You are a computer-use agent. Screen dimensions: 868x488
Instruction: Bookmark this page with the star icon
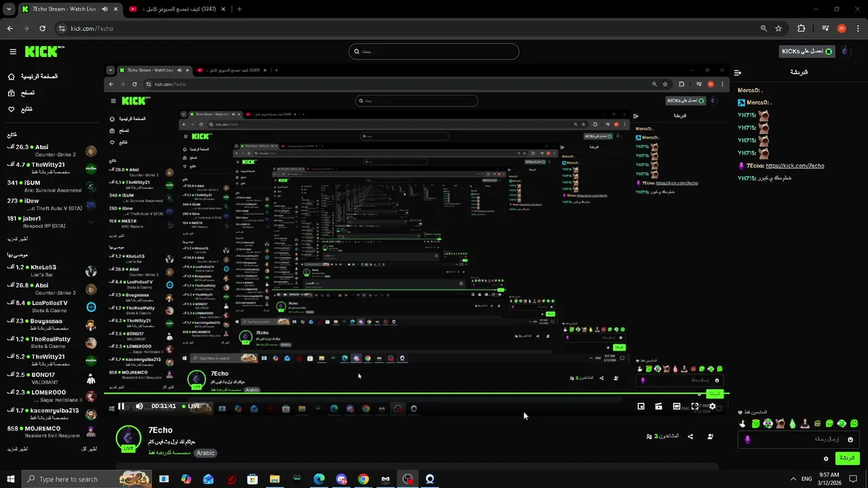click(x=778, y=28)
